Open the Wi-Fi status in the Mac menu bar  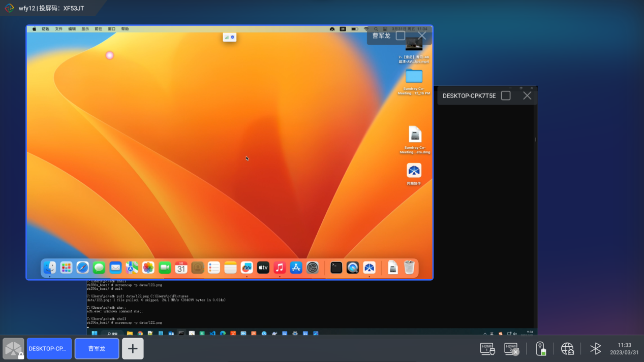pos(366,29)
